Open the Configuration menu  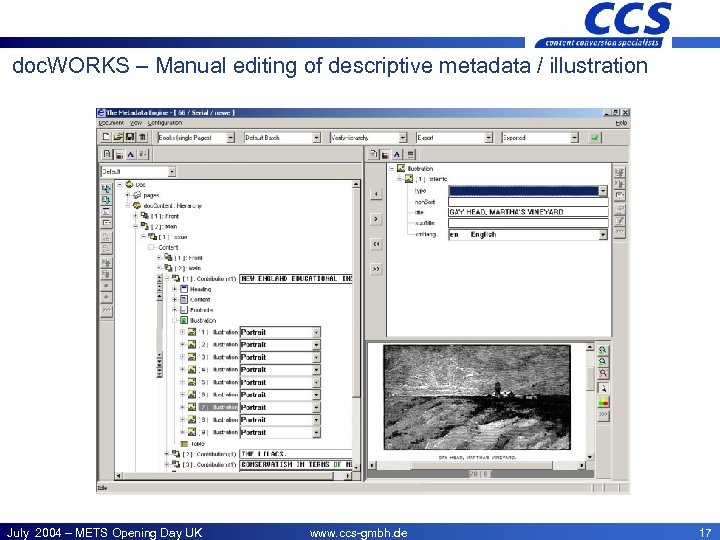pos(165,123)
